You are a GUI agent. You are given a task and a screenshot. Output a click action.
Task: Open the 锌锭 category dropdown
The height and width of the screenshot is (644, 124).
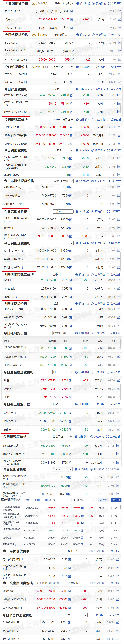(x=63, y=89)
